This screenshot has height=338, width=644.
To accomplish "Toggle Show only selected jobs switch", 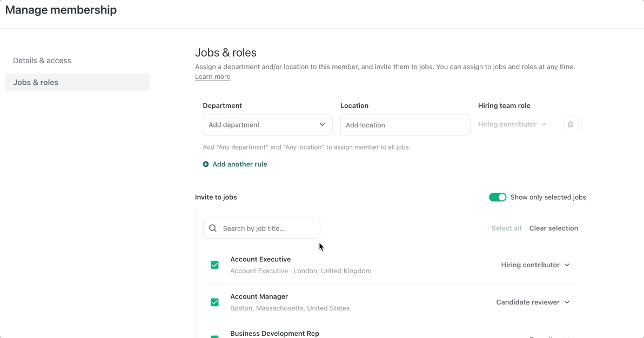I will tap(497, 197).
